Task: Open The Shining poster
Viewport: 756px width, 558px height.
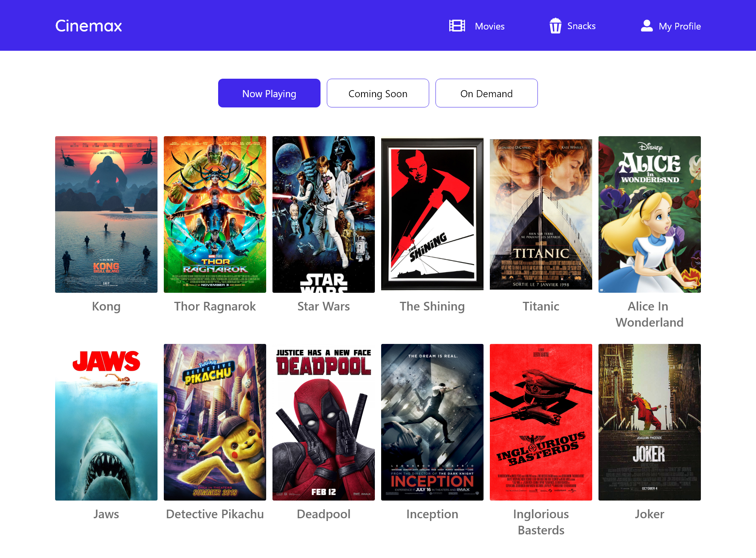Action: pos(432,214)
